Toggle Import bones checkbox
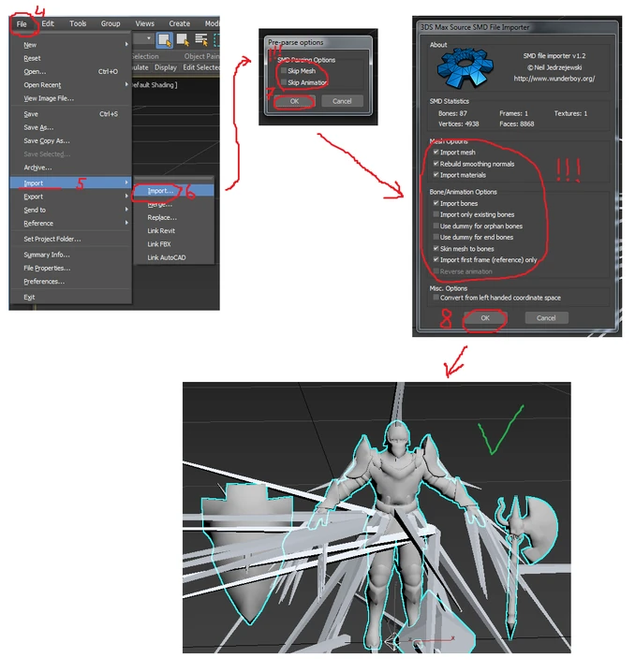635x672 pixels. [436, 203]
